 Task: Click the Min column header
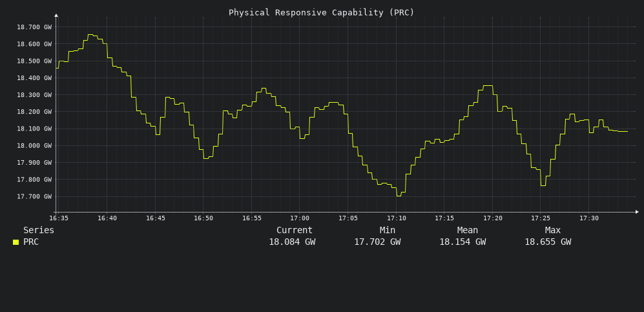click(x=388, y=231)
